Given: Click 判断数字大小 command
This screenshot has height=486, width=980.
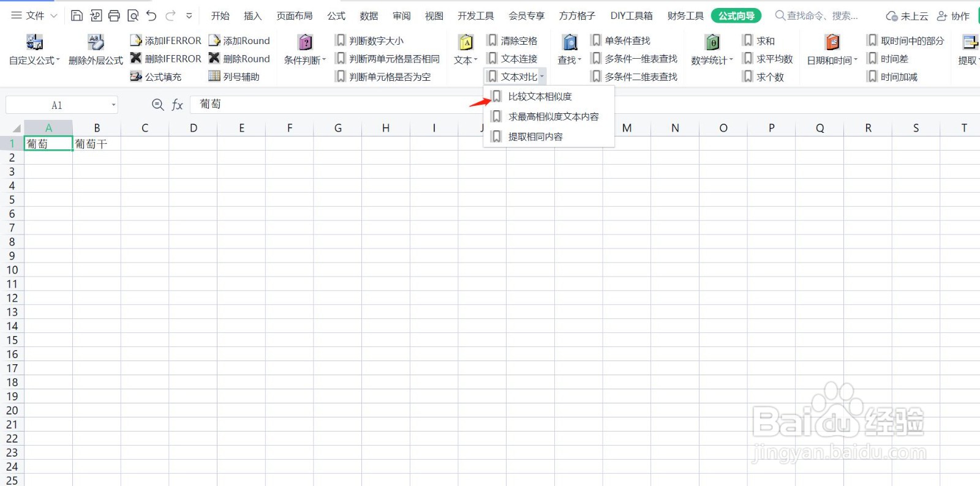Looking at the screenshot, I should coord(369,40).
